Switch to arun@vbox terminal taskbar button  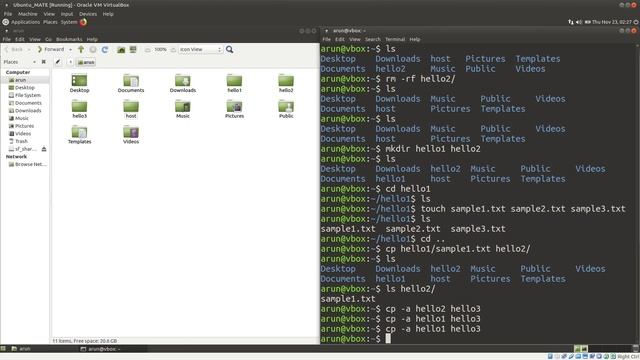(112, 349)
